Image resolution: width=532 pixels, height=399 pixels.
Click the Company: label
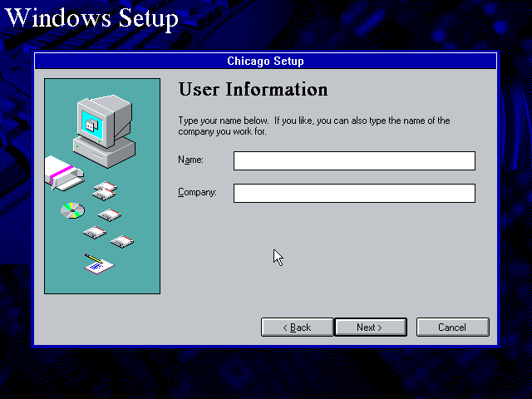[x=197, y=192]
